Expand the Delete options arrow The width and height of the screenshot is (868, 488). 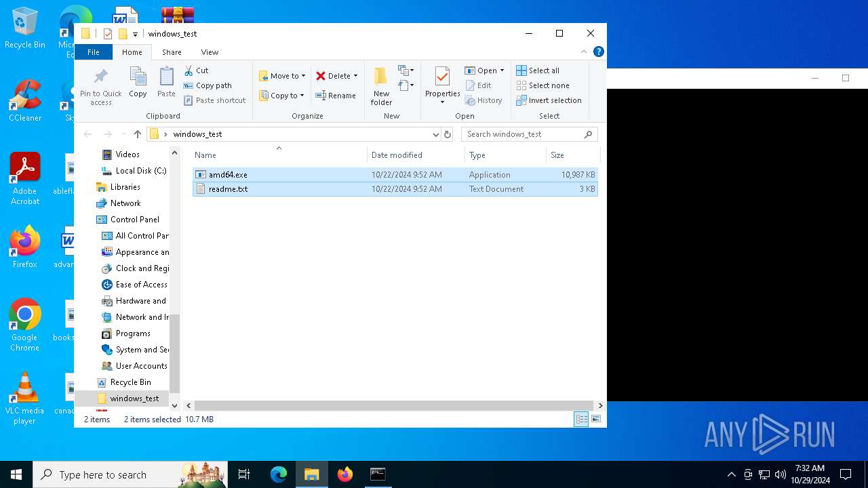[x=355, y=76]
